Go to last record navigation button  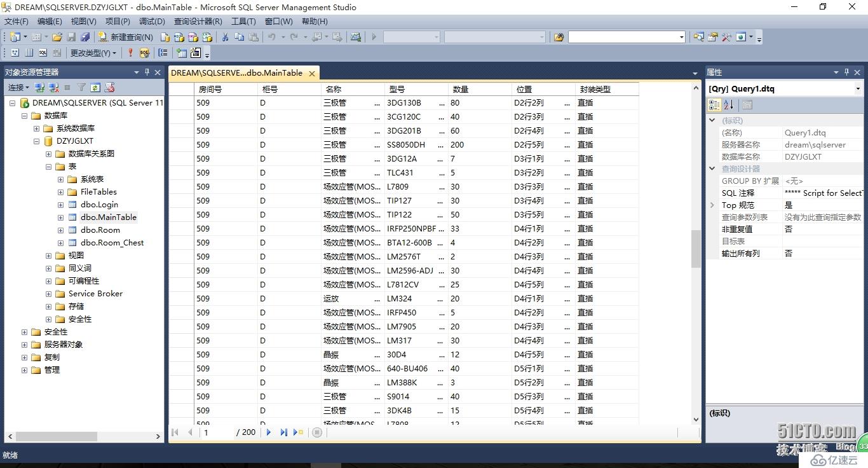coord(283,432)
